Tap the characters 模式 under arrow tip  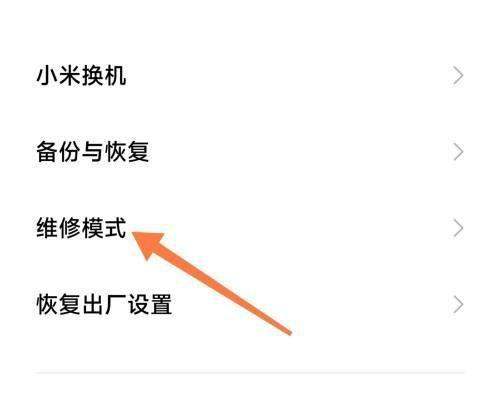pyautogui.click(x=104, y=228)
